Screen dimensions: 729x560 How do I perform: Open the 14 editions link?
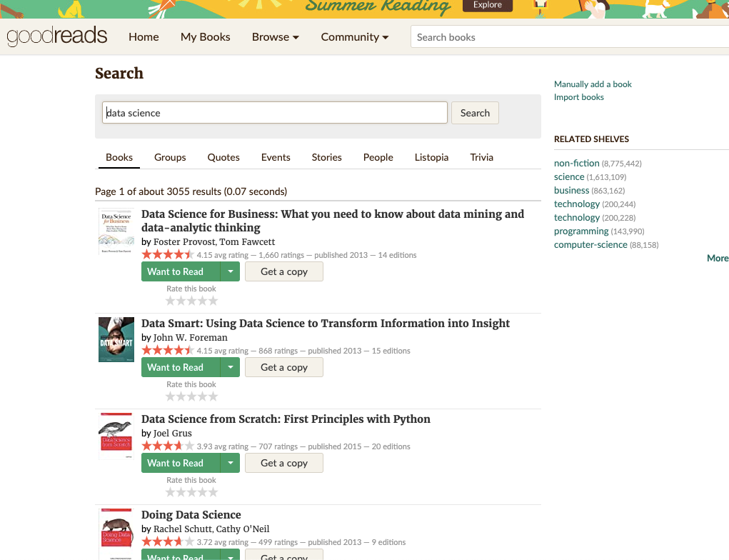(398, 255)
